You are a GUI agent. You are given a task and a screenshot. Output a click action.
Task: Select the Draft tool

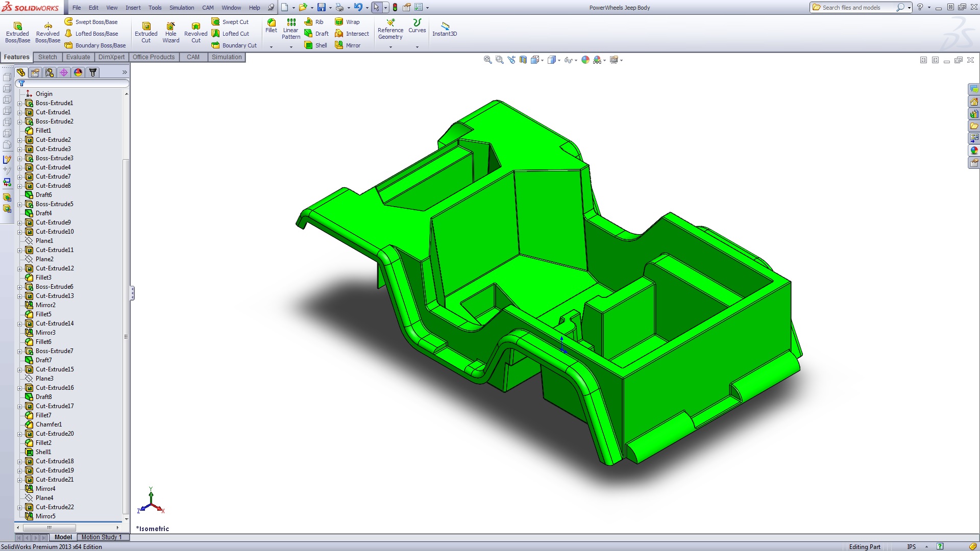pos(316,34)
